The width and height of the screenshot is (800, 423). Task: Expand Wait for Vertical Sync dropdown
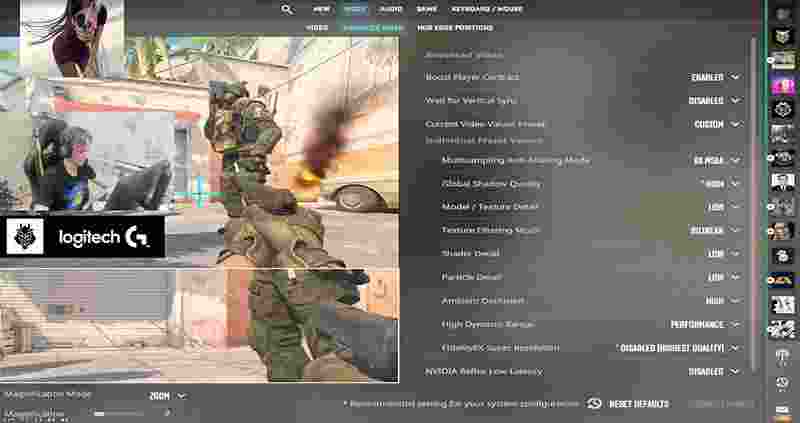[x=715, y=101]
